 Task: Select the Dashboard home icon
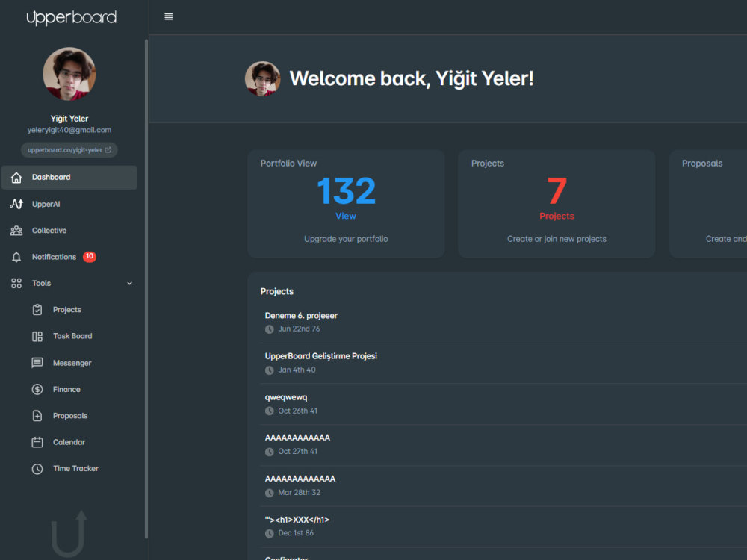coord(16,178)
